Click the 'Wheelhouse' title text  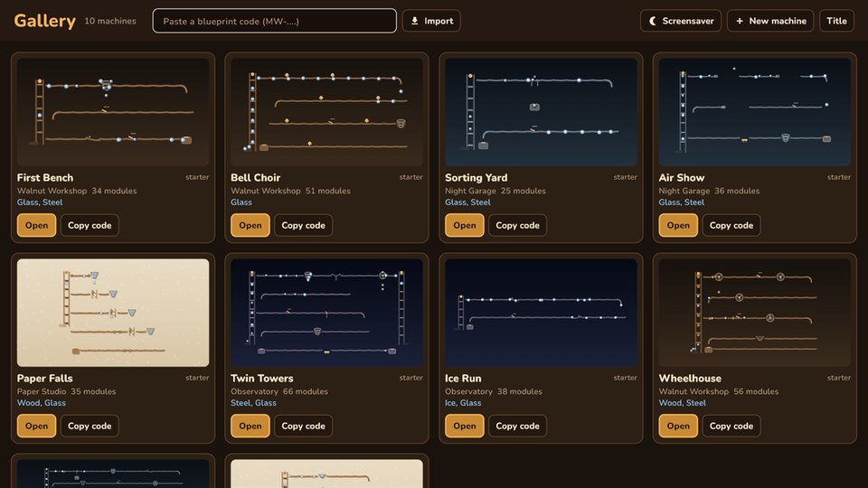coord(690,379)
